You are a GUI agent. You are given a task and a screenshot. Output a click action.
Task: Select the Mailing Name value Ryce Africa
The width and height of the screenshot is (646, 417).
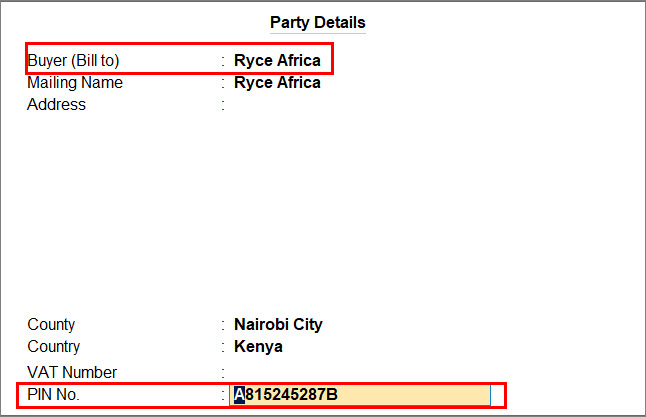pyautogui.click(x=277, y=83)
